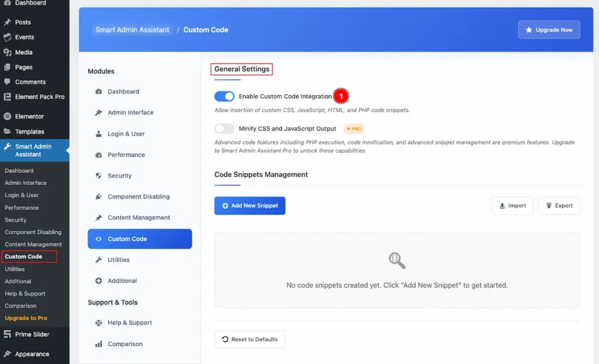Click the Element Pack Pro icon
Image resolution: width=599 pixels, height=364 pixels.
pyautogui.click(x=7, y=97)
